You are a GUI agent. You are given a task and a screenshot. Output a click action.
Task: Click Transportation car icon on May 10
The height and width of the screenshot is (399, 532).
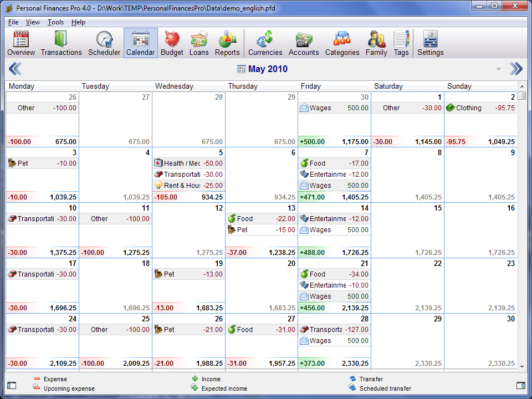(12, 218)
